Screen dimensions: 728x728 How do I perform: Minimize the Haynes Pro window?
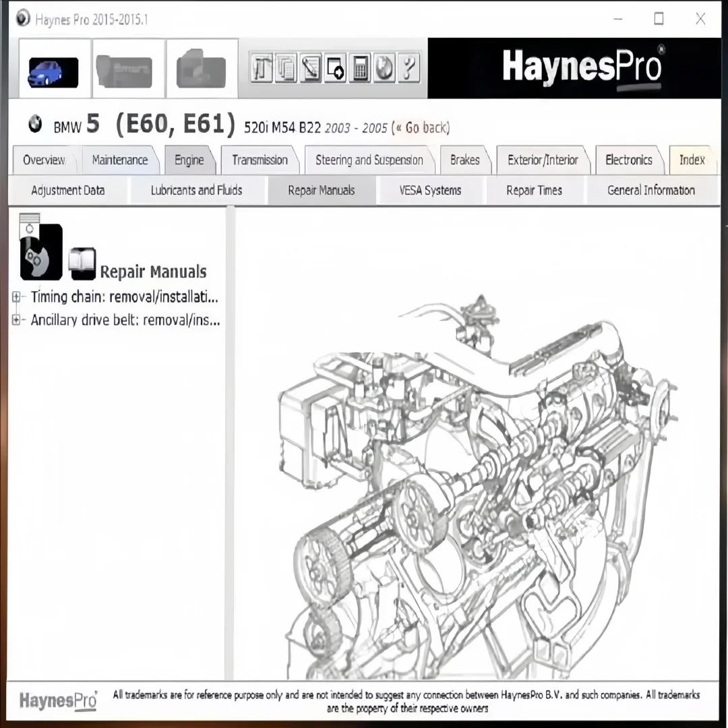[618, 19]
